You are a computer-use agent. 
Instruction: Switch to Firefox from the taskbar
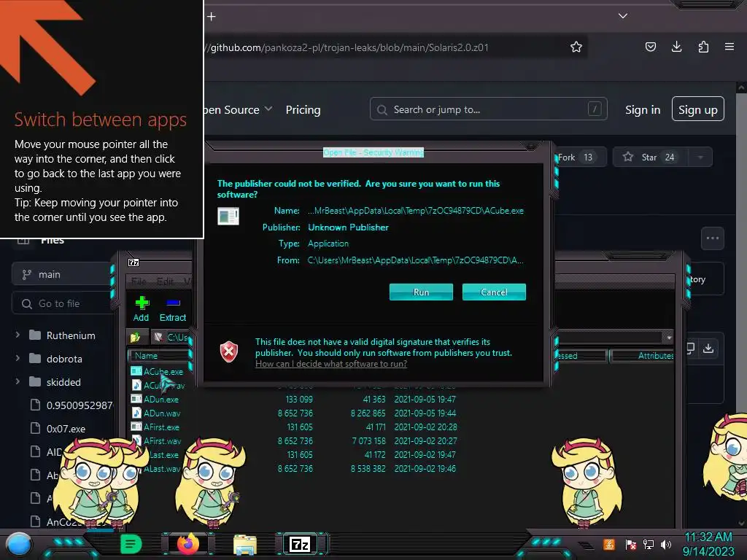[x=187, y=544]
